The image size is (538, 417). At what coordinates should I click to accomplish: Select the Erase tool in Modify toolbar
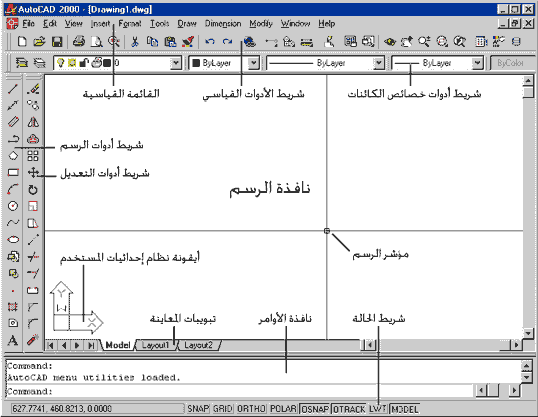(33, 89)
